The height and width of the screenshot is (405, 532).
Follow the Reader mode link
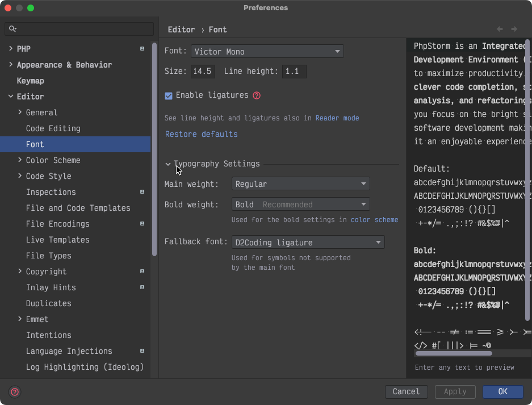point(337,118)
